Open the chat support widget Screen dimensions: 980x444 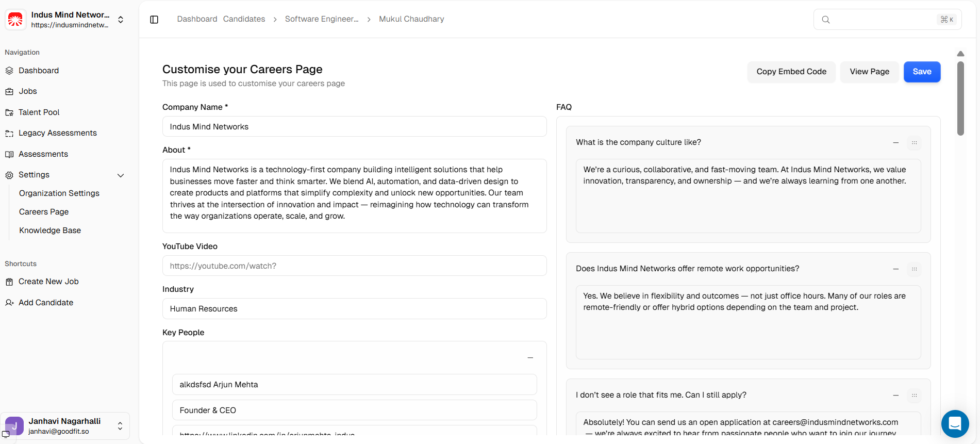(x=955, y=424)
